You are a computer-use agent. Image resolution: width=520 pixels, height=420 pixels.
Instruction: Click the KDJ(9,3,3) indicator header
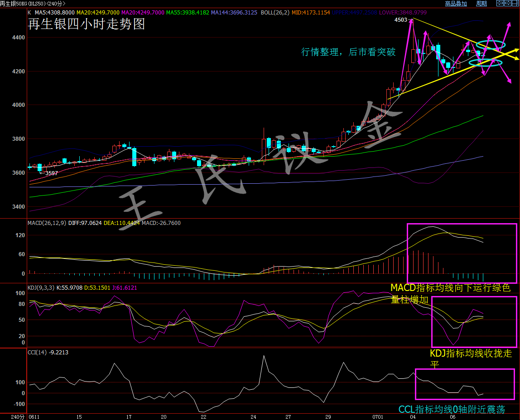[x=40, y=287]
